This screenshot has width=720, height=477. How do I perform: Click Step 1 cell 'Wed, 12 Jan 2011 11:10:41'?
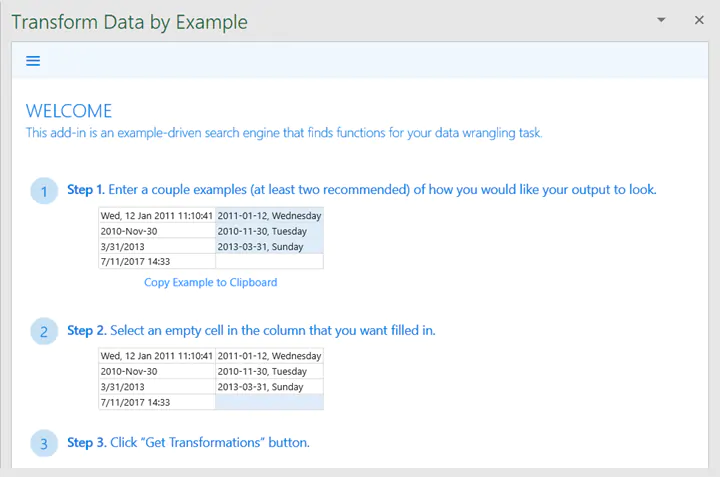click(x=157, y=215)
